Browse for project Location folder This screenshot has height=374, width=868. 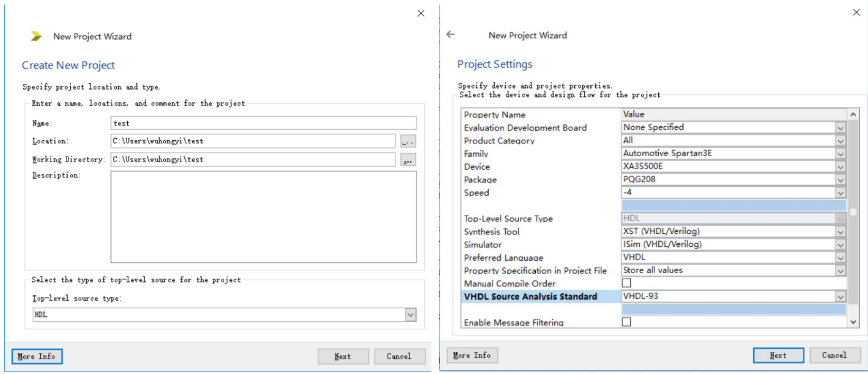[408, 141]
